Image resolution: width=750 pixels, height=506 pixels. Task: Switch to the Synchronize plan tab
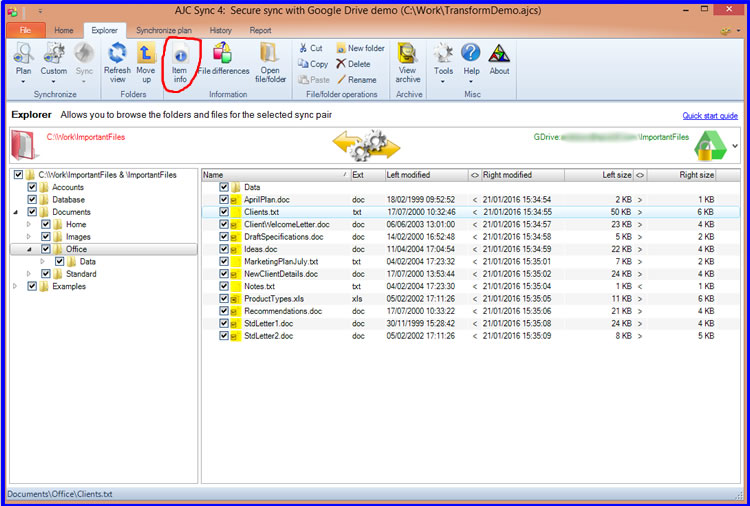[x=164, y=30]
